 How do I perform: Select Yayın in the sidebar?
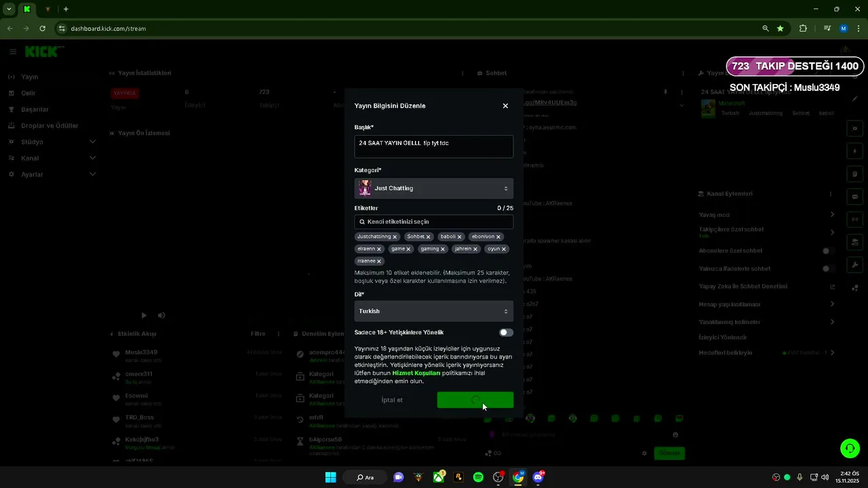coord(29,77)
